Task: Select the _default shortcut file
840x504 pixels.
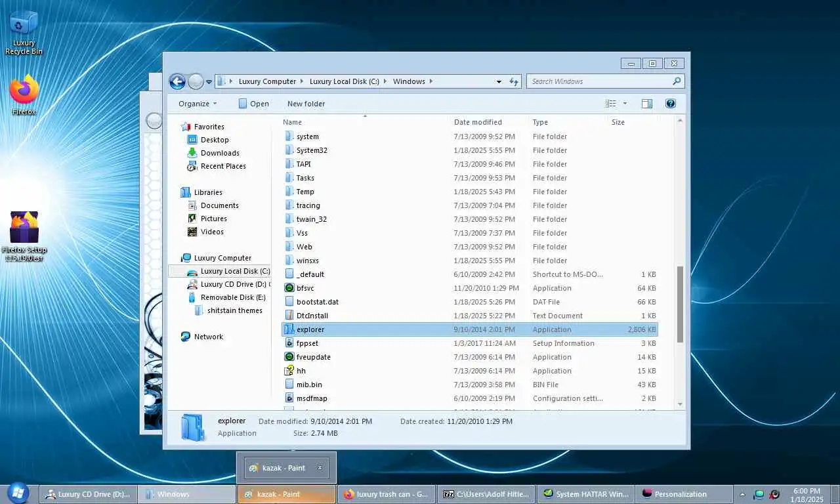Action: [x=310, y=274]
